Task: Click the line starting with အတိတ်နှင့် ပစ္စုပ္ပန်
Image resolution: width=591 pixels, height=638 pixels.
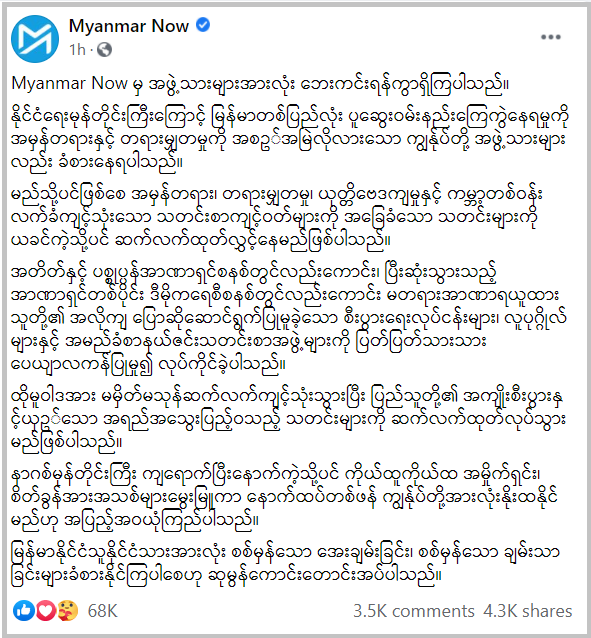Action: (x=253, y=273)
